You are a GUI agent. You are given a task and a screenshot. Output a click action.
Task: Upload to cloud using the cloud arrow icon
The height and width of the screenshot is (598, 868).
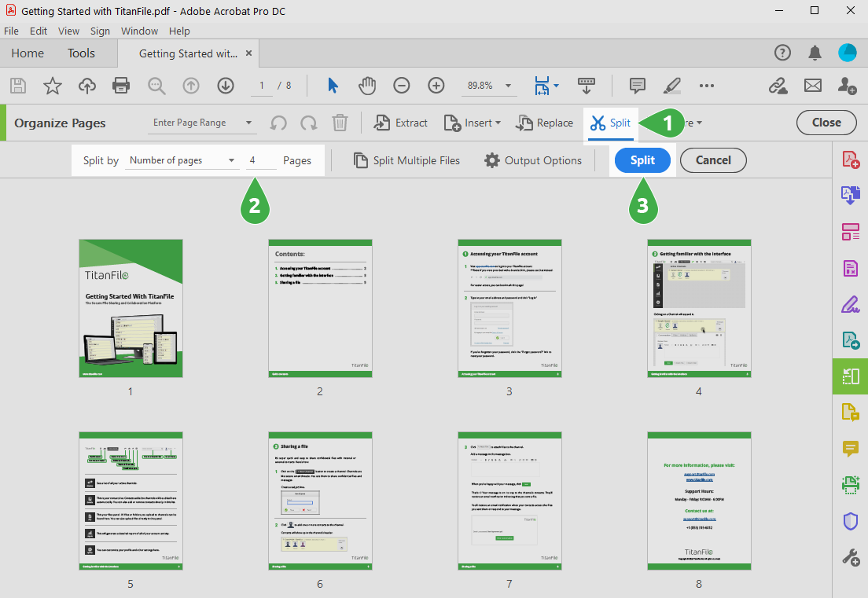(x=87, y=86)
